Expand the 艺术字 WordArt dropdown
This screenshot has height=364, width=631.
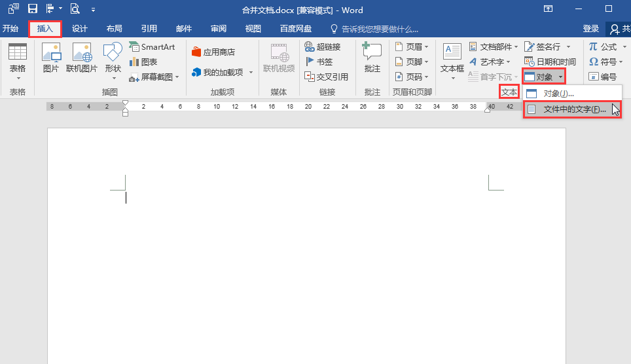(x=508, y=62)
